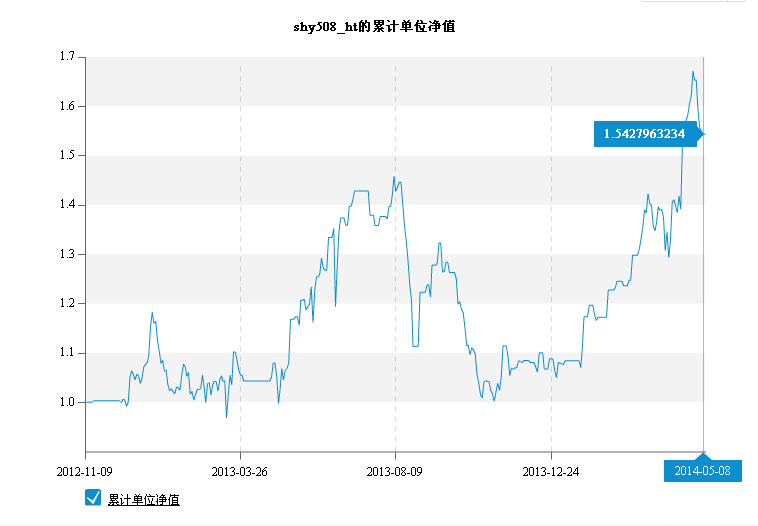Click the 2013-12-24 x-axis label
The width and height of the screenshot is (758, 526).
pos(551,471)
